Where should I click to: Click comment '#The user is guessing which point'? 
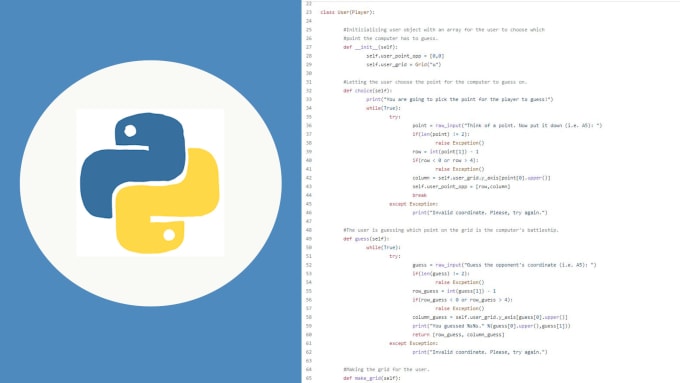click(x=451, y=230)
